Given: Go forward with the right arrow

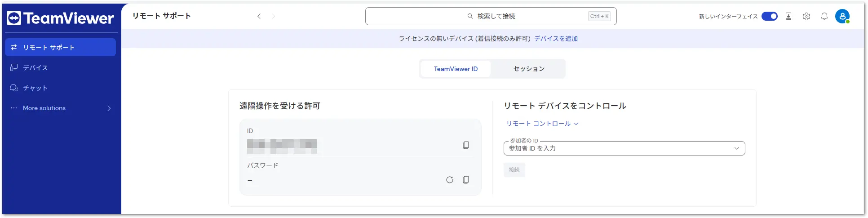Looking at the screenshot, I should (273, 16).
